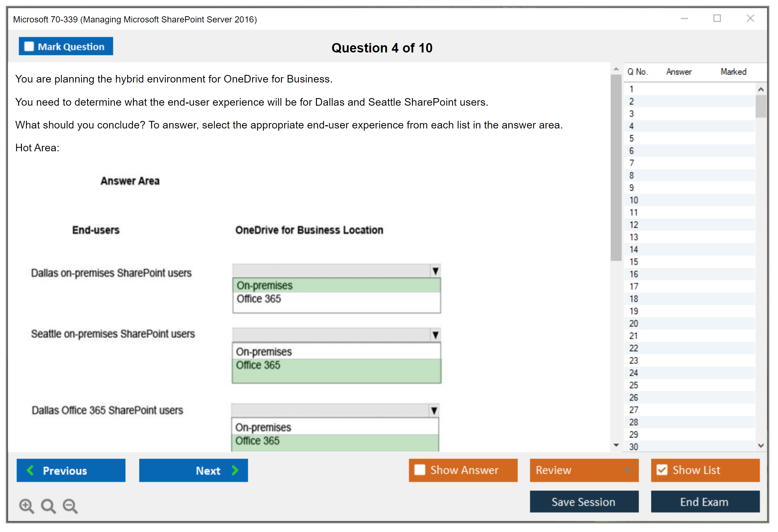The width and height of the screenshot is (778, 532).
Task: Click the reset zoom magnifier icon
Action: [48, 506]
